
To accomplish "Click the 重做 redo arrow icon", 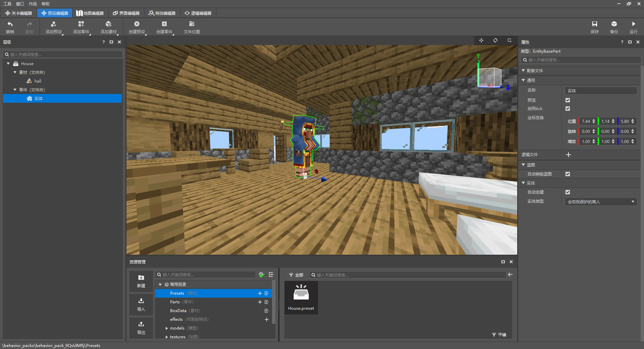I will coord(30,24).
